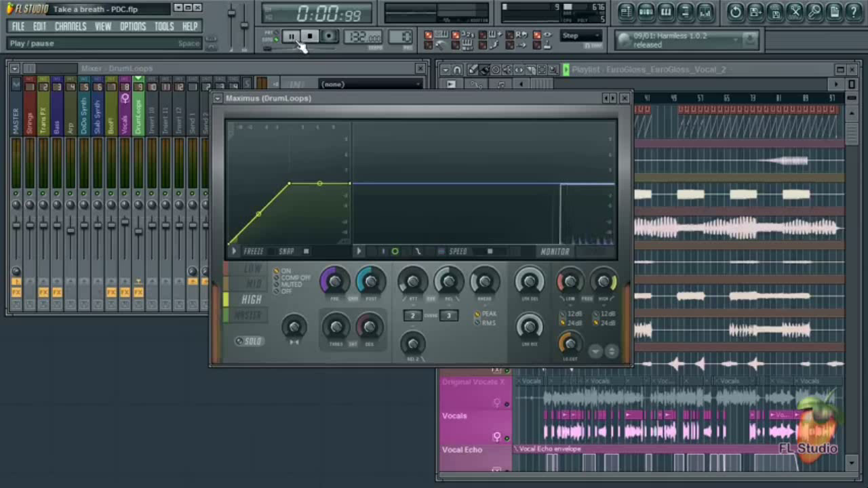Click the release curve value box showing 3
868x488 pixels.
click(x=448, y=315)
